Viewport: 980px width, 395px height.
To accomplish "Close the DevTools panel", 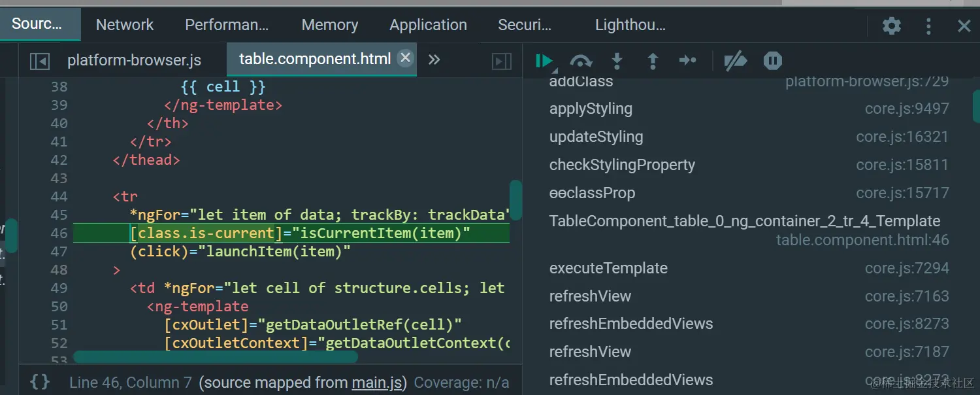I will 964,26.
